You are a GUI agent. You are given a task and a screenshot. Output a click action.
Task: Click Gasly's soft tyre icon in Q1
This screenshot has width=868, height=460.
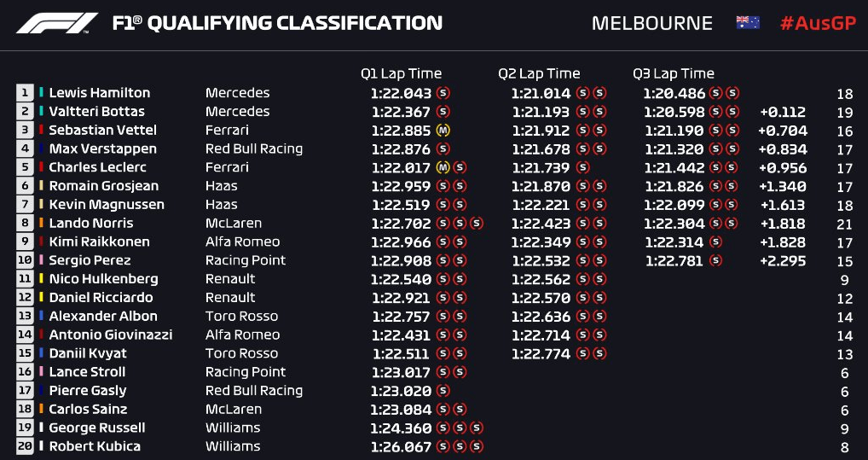click(x=443, y=391)
